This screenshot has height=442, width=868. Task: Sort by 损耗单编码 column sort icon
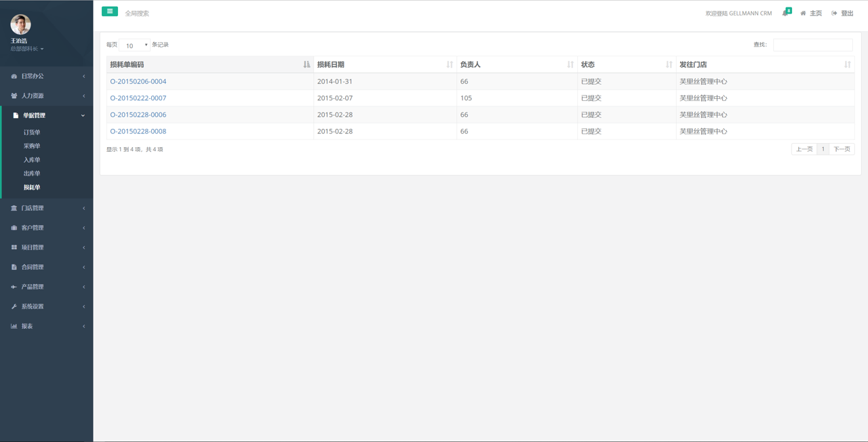307,64
